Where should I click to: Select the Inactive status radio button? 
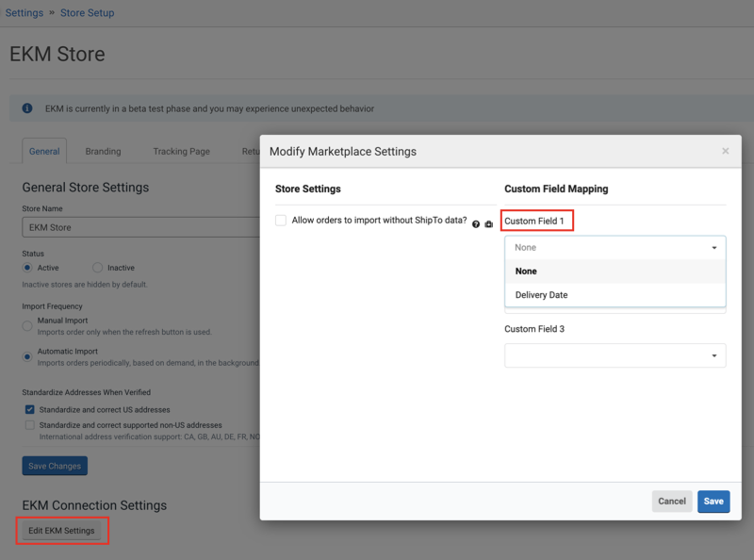98,268
